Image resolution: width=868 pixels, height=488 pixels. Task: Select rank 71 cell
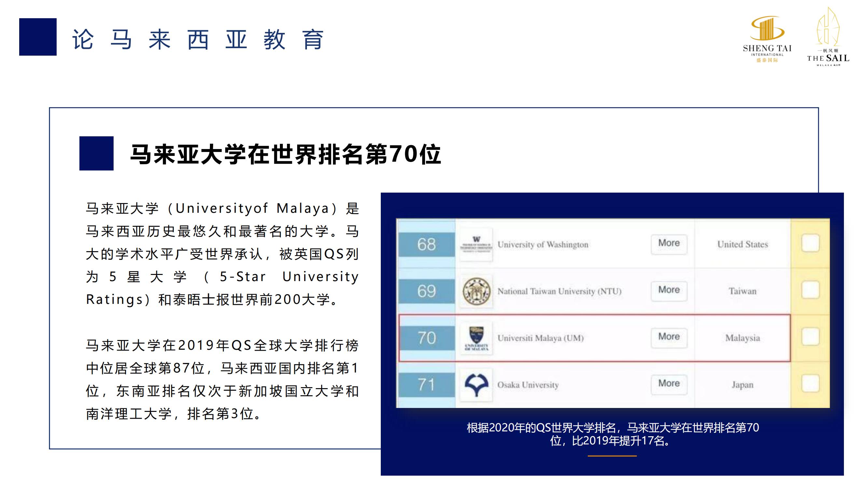426,385
